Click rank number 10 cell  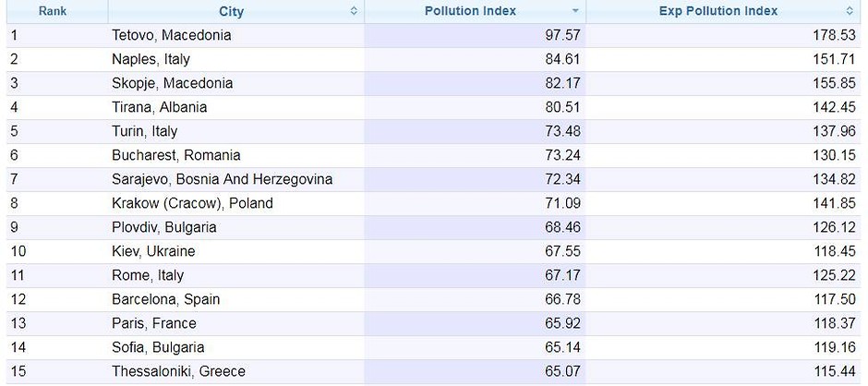pyautogui.click(x=18, y=251)
